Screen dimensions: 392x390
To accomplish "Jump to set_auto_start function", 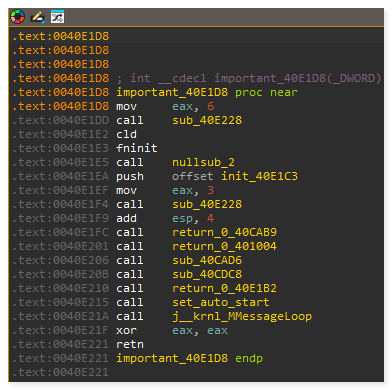I will [x=221, y=302].
